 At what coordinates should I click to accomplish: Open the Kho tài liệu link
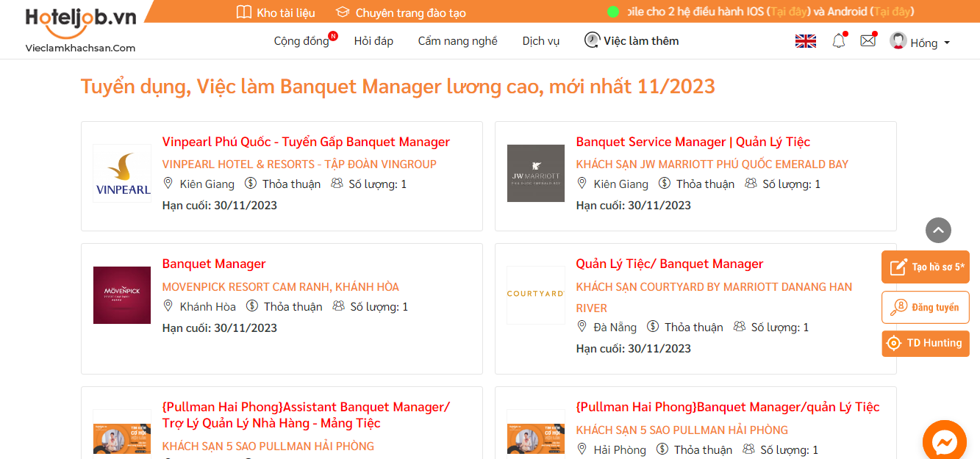(286, 12)
